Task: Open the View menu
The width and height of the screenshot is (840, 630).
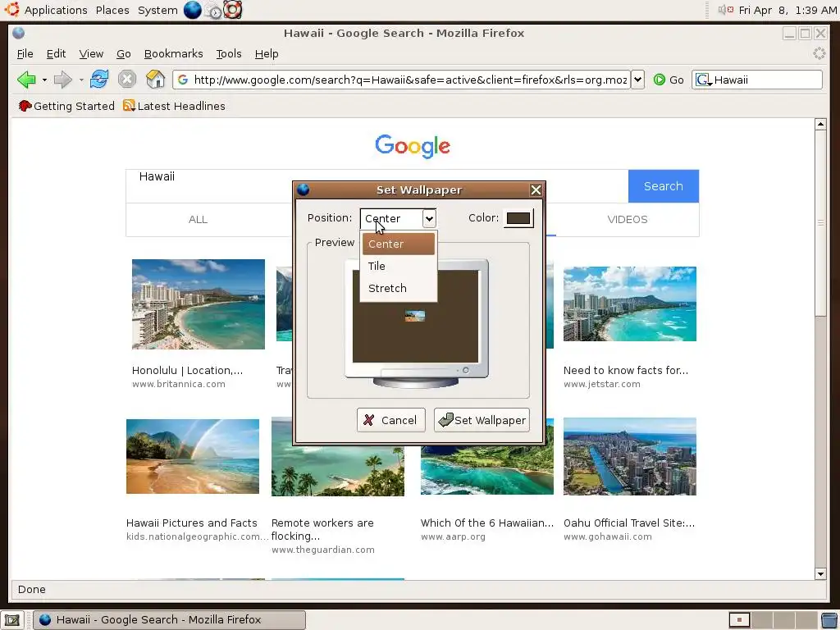Action: (x=91, y=53)
